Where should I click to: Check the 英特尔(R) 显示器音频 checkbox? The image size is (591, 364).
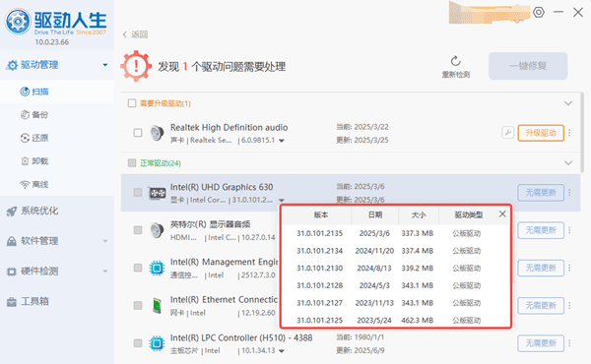point(138,230)
